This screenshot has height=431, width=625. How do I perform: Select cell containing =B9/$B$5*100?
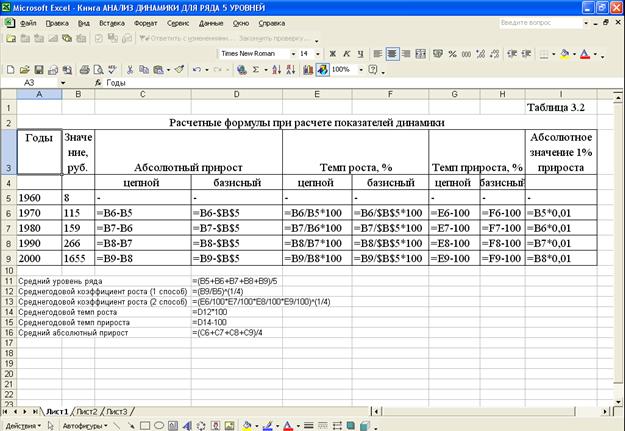[390, 258]
